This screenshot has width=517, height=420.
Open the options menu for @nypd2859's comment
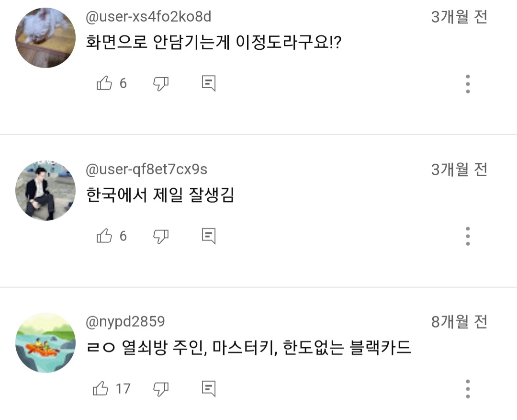coord(467,390)
